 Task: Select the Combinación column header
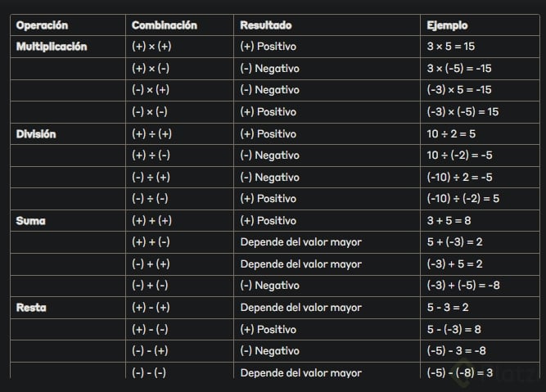pyautogui.click(x=165, y=25)
